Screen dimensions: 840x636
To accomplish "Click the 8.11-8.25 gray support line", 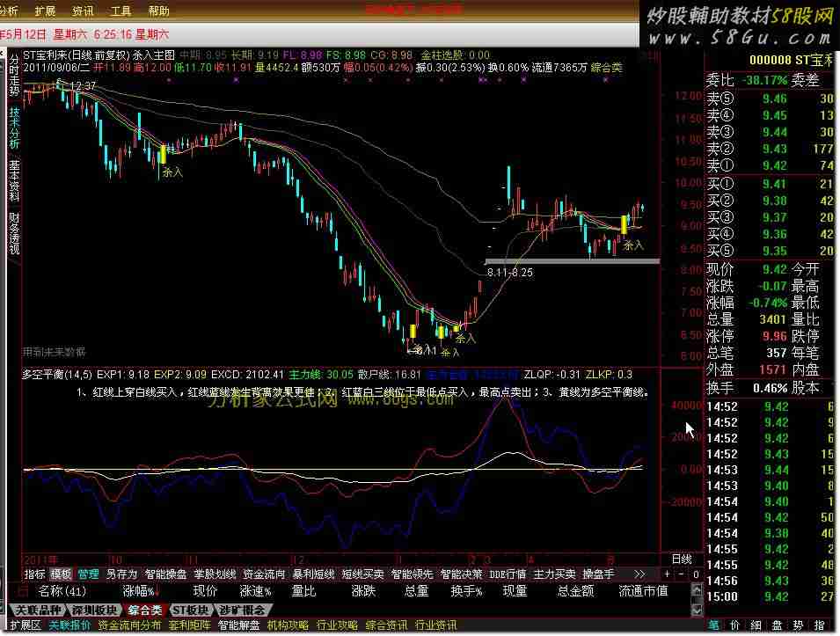I will coord(572,261).
